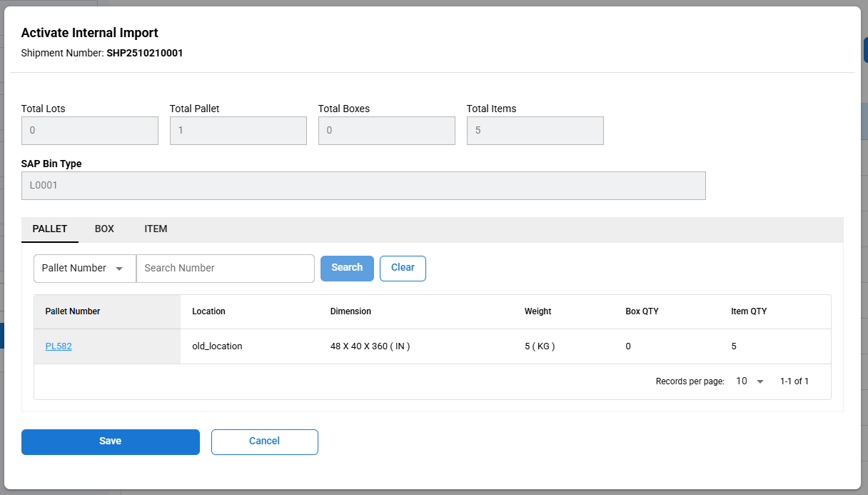Save the internal import activation
868x495 pixels.
click(111, 441)
